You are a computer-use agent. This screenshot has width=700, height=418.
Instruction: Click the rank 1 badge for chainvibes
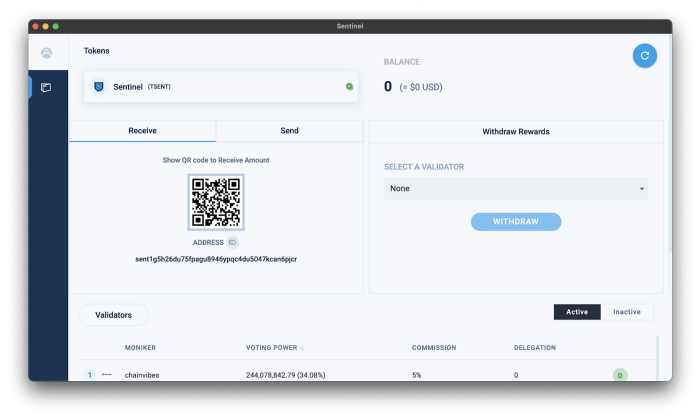point(90,375)
